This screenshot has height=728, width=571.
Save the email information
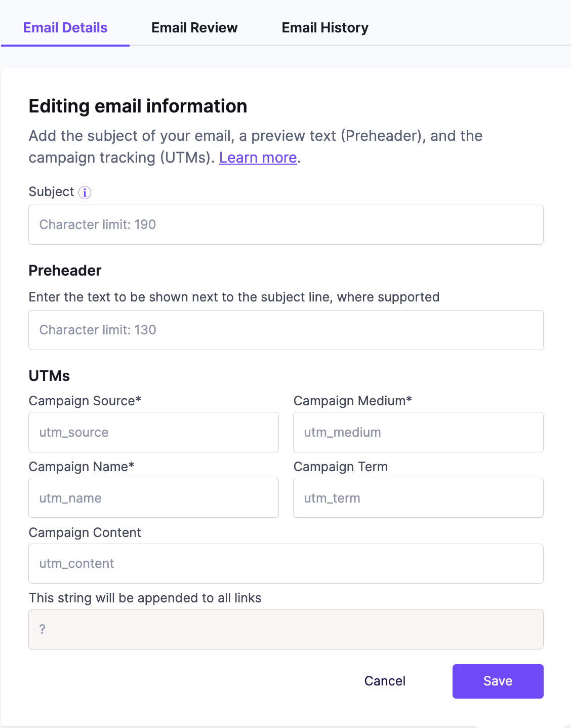click(498, 681)
